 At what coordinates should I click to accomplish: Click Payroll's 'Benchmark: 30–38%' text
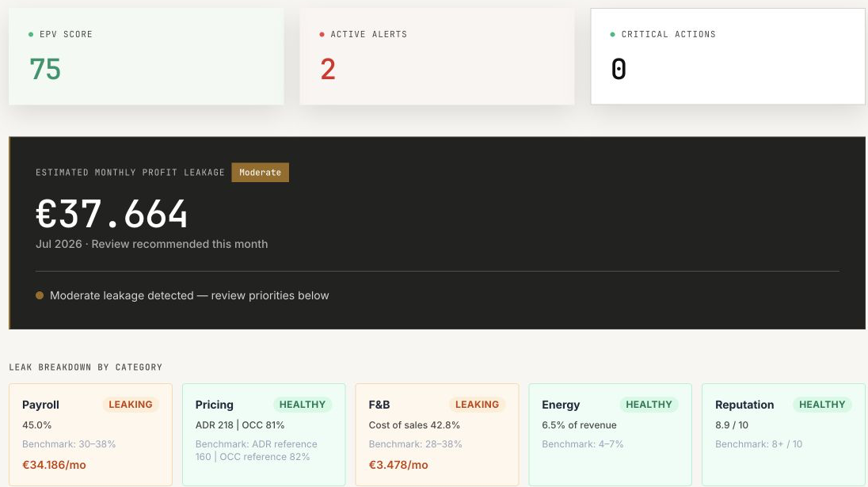69,443
